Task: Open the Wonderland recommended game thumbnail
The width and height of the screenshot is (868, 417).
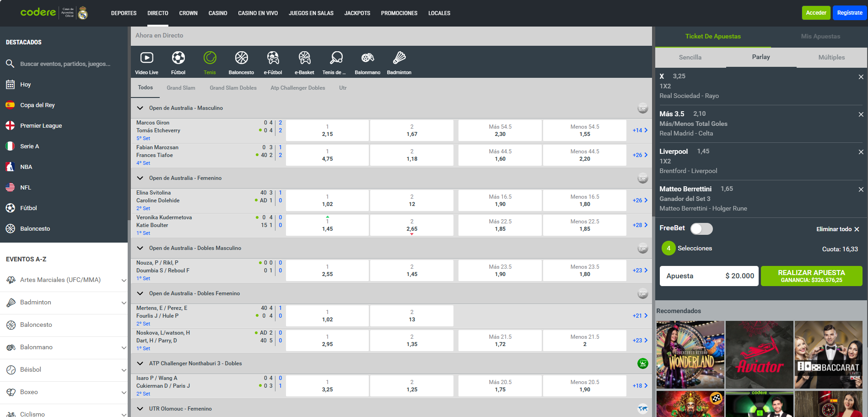Action: (690, 355)
